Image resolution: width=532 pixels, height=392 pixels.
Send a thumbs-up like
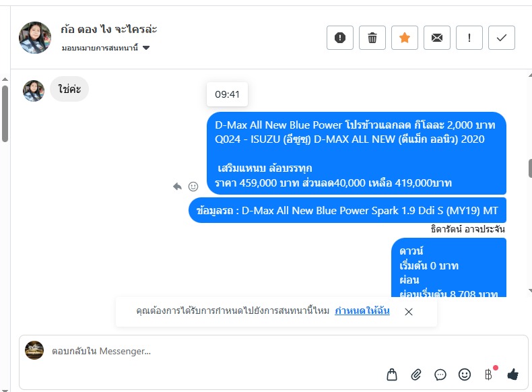pyautogui.click(x=512, y=374)
